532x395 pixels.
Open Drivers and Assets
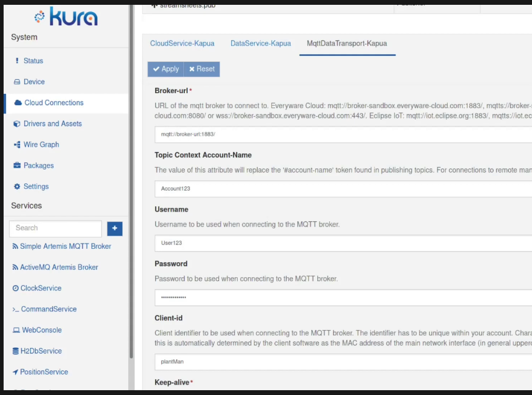(x=52, y=124)
